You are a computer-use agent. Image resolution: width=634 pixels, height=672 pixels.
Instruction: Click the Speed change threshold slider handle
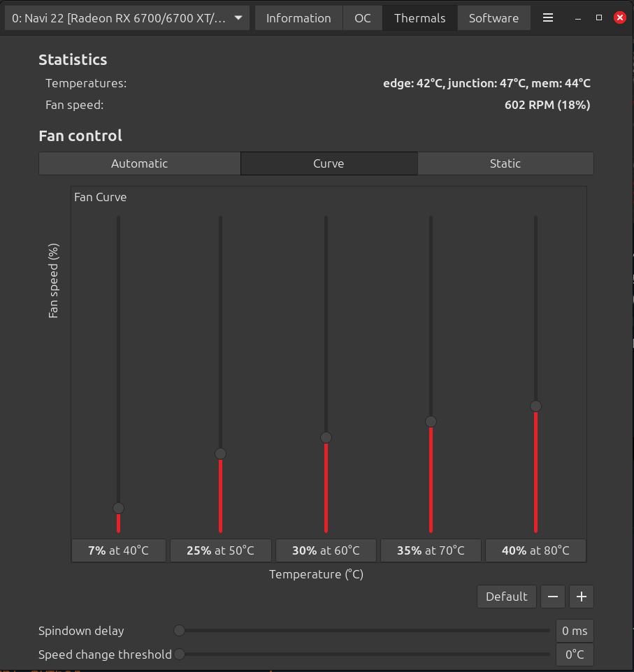click(180, 655)
